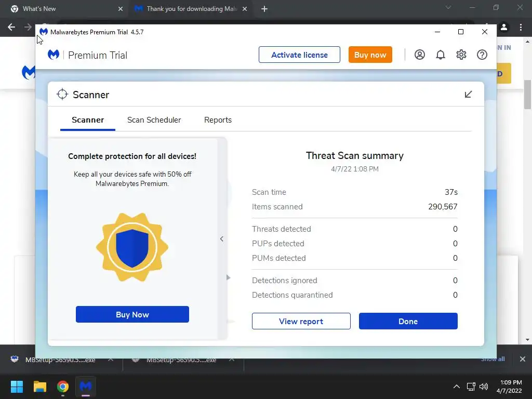Viewport: 532px width, 399px height.
Task: Open the notifications bell
Action: 441,55
